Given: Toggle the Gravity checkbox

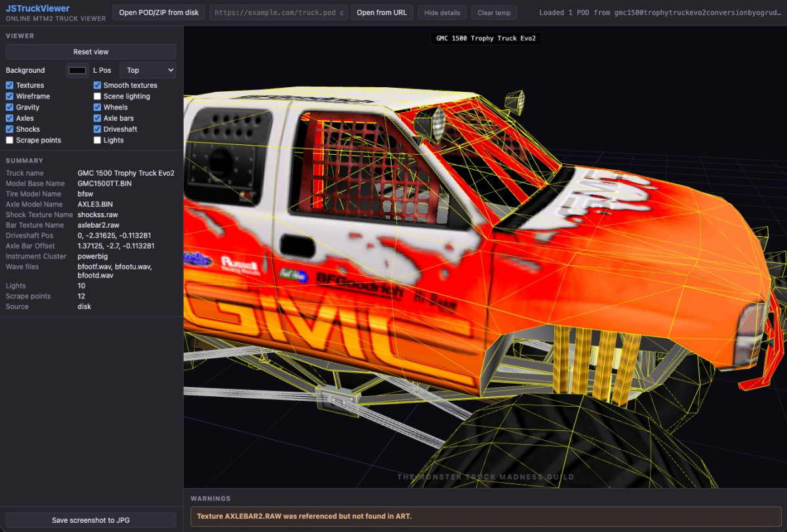Looking at the screenshot, I should 10,108.
